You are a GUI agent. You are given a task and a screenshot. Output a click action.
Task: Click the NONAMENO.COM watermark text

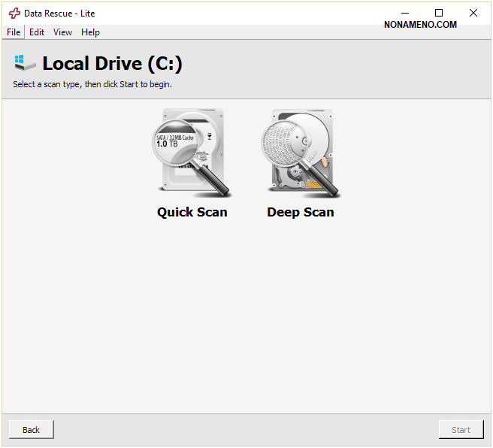(x=420, y=25)
